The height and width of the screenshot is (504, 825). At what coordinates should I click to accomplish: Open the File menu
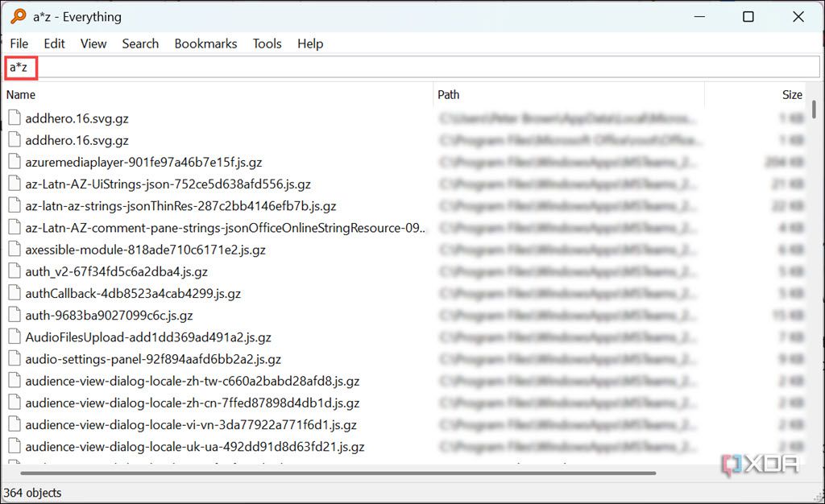click(x=19, y=43)
